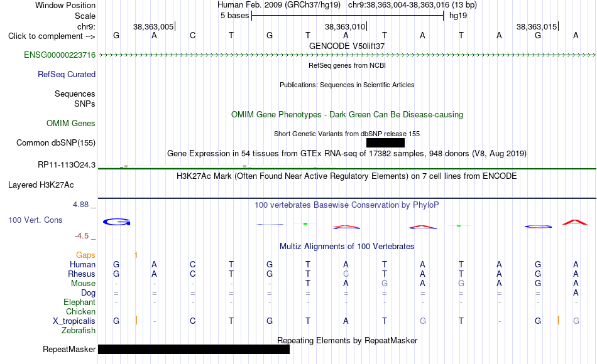Select the black RepeatMasker element bar

click(194, 349)
